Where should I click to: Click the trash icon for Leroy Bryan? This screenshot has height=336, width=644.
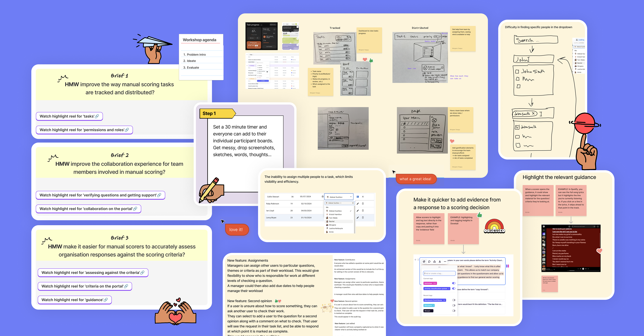[x=363, y=218]
